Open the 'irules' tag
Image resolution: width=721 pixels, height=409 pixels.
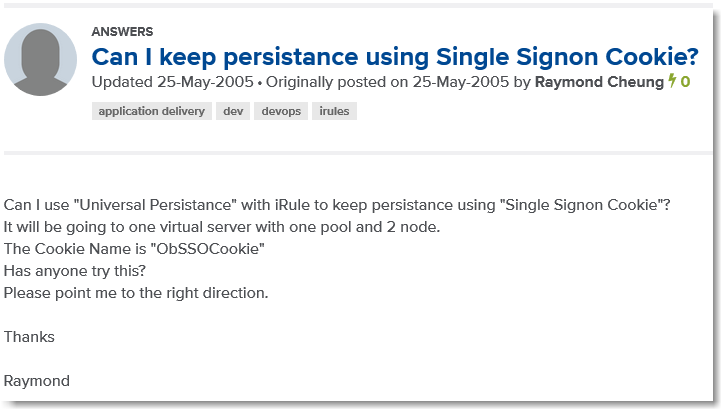[334, 111]
